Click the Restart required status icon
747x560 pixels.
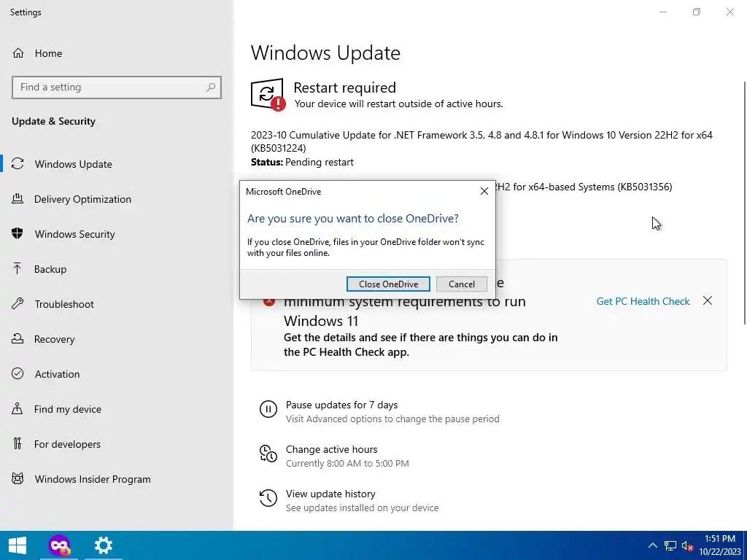268,95
